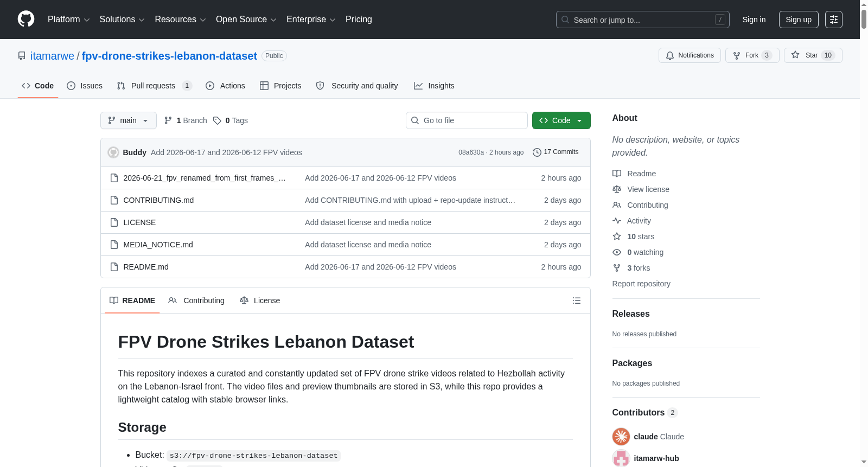Select the README file tab
This screenshot has height=467, width=868.
132,300
